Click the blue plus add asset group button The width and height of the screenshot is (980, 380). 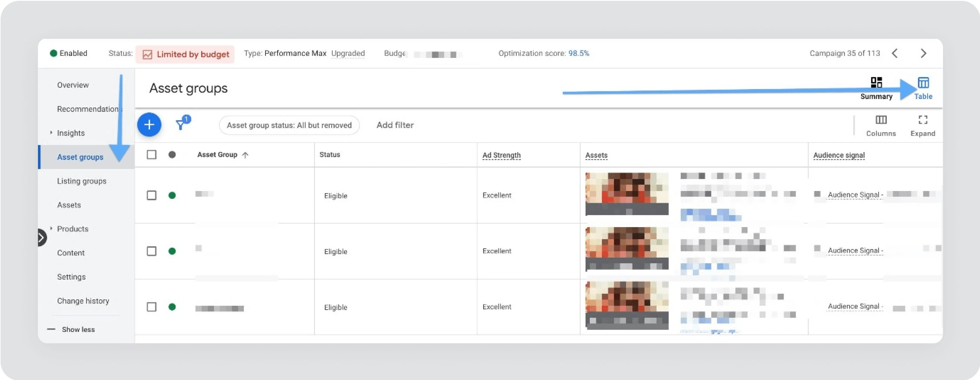click(149, 125)
